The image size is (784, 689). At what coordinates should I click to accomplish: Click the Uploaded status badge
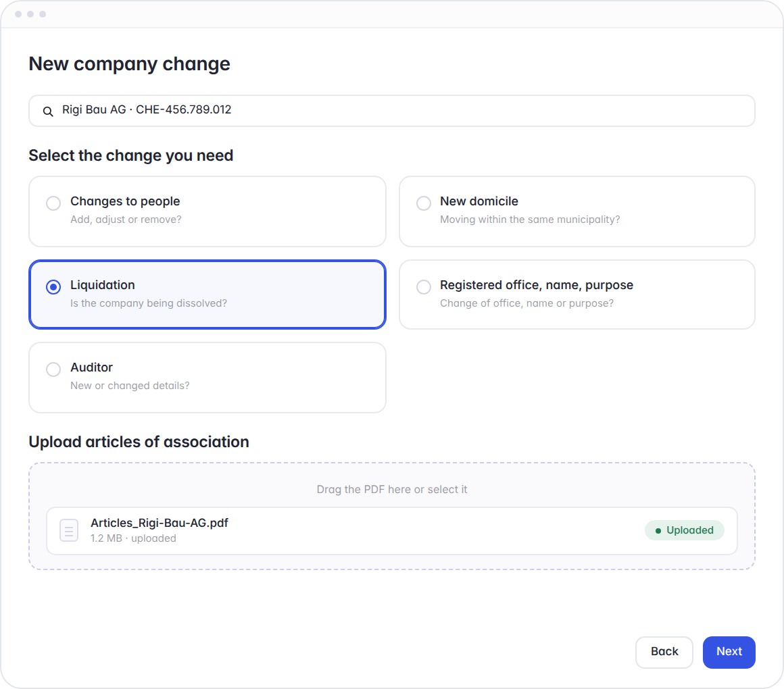click(x=684, y=530)
